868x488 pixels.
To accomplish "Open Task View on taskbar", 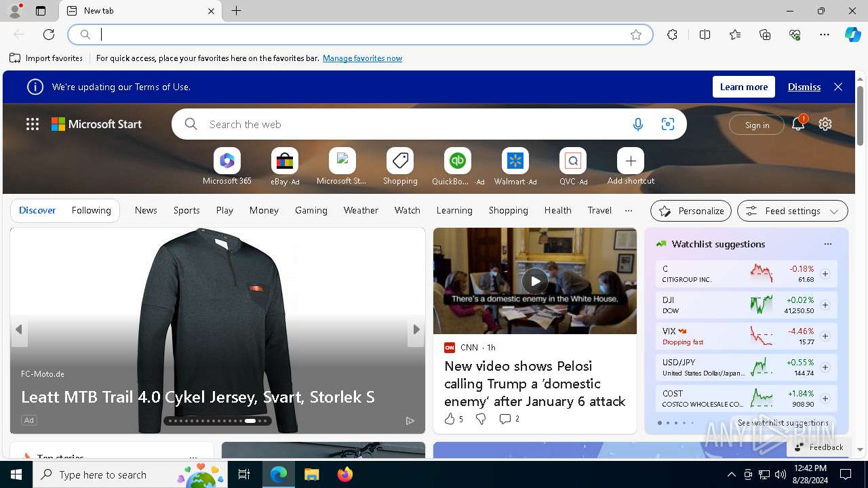I will (244, 474).
